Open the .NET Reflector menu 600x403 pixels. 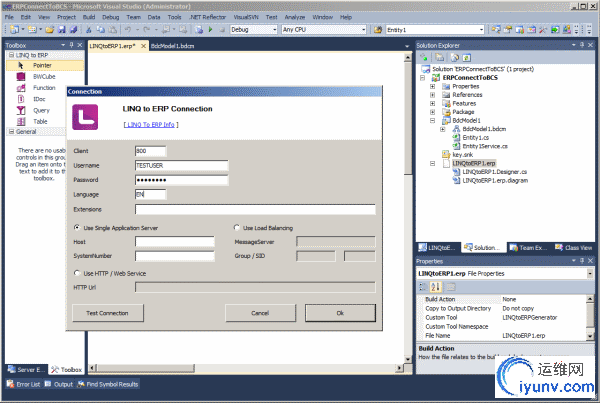pyautogui.click(x=207, y=17)
